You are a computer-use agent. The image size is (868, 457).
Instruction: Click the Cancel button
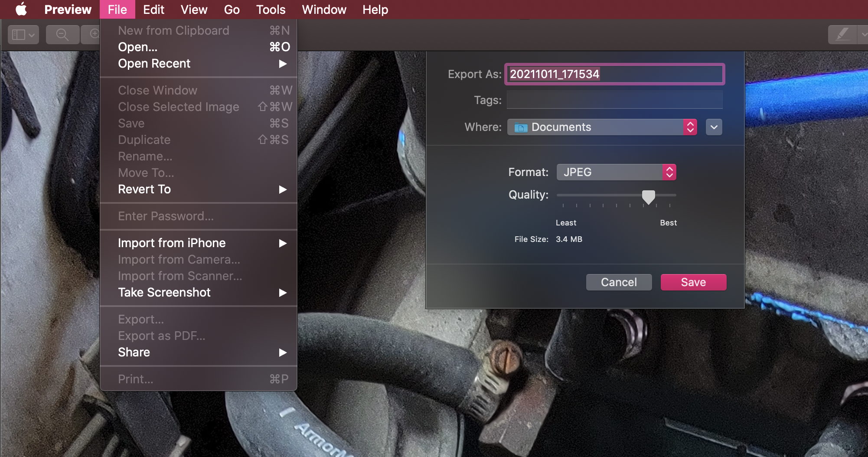[619, 282]
